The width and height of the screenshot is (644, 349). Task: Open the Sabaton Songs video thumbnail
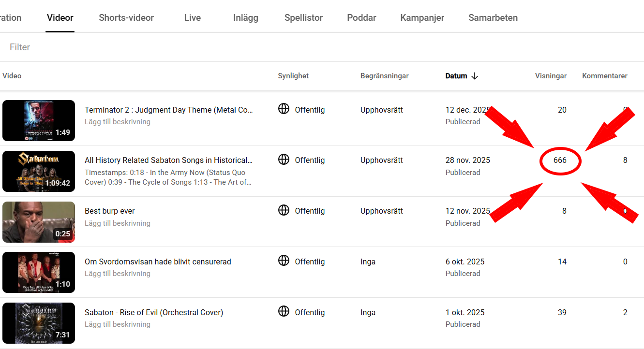pos(39,171)
